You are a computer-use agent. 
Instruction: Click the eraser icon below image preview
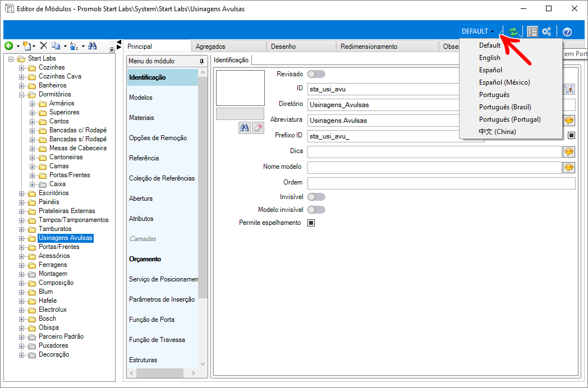258,128
